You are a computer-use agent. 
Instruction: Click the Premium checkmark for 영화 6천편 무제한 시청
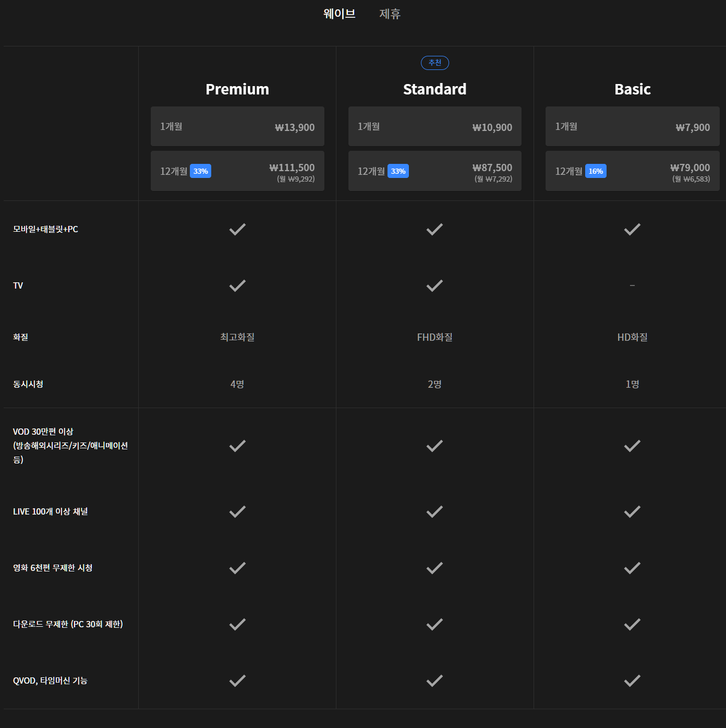pos(237,568)
